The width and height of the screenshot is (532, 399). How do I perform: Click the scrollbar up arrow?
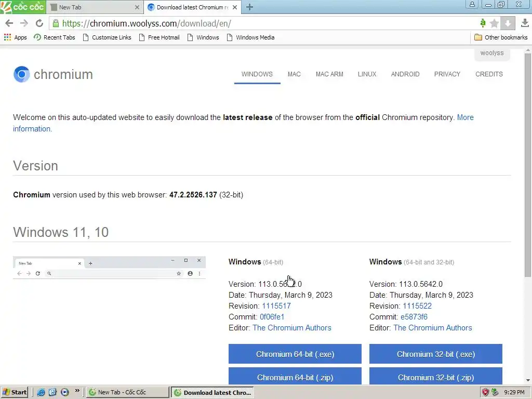pyautogui.click(x=528, y=50)
